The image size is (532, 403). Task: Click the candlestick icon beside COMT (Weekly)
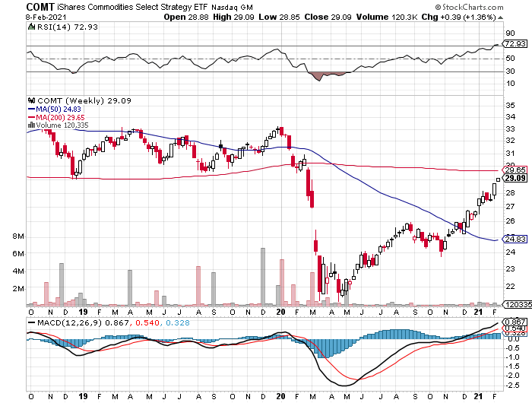click(32, 100)
